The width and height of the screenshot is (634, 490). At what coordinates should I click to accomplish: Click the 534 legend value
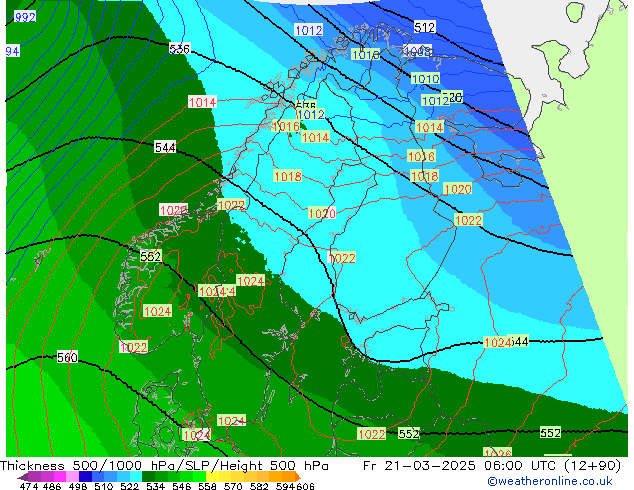(x=155, y=486)
